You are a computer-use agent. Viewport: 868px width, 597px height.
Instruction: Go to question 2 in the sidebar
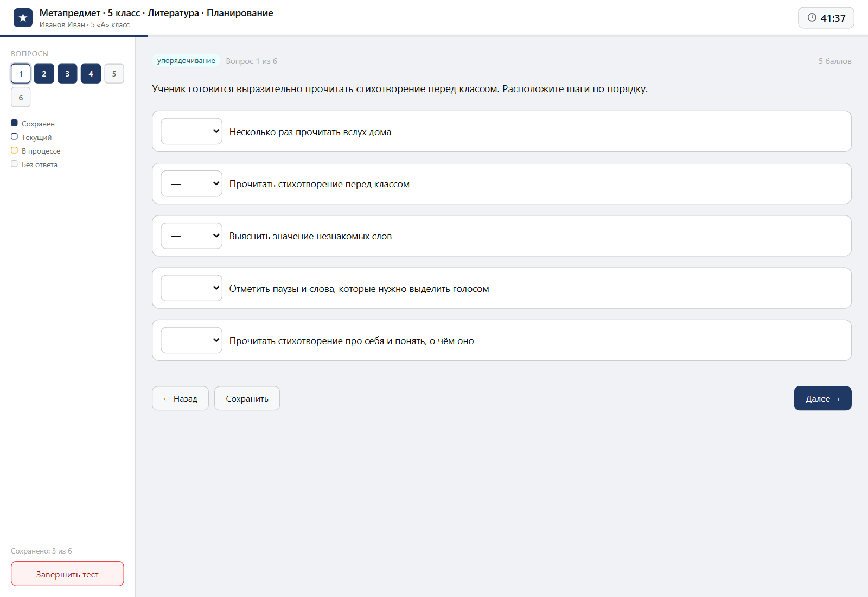(x=44, y=74)
